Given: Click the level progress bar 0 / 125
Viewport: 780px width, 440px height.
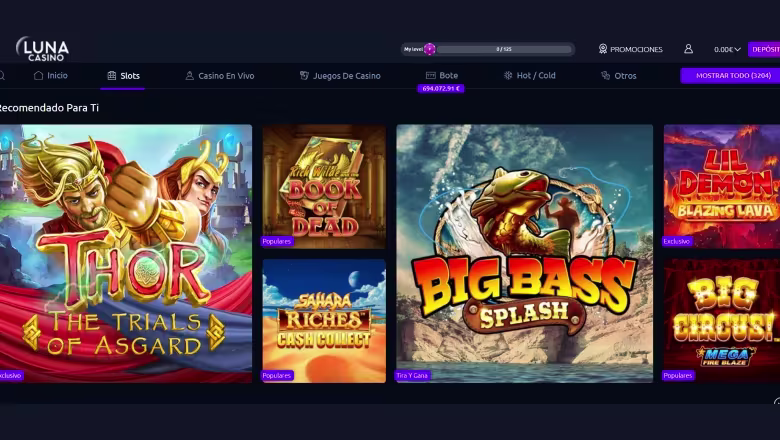Looking at the screenshot, I should pyautogui.click(x=504, y=49).
